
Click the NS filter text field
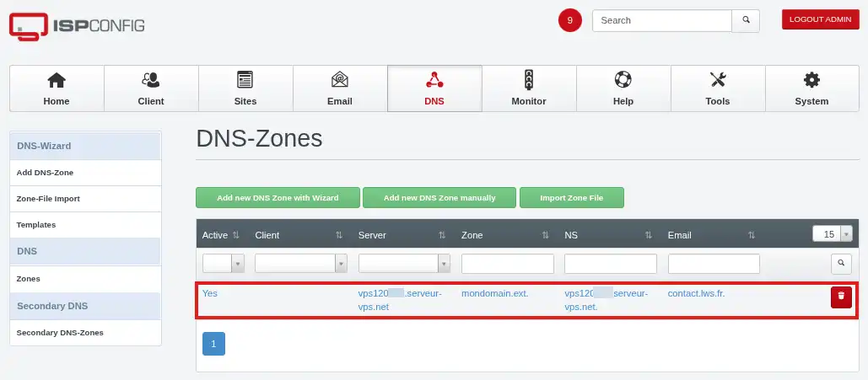point(611,264)
